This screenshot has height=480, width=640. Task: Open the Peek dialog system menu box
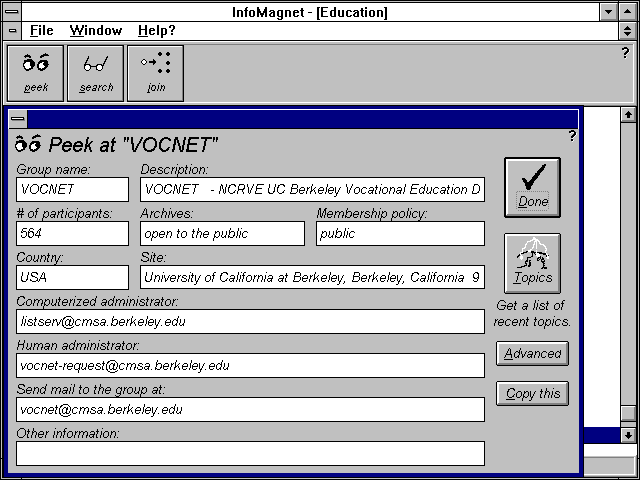point(17,119)
